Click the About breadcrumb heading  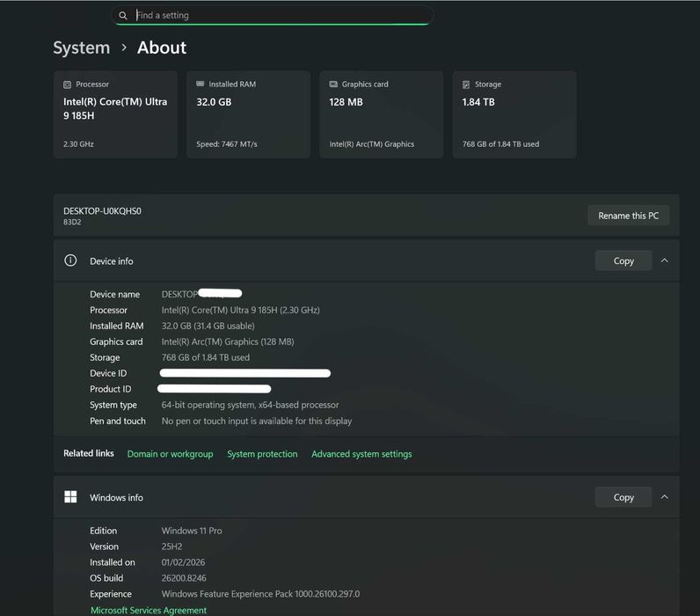(162, 48)
